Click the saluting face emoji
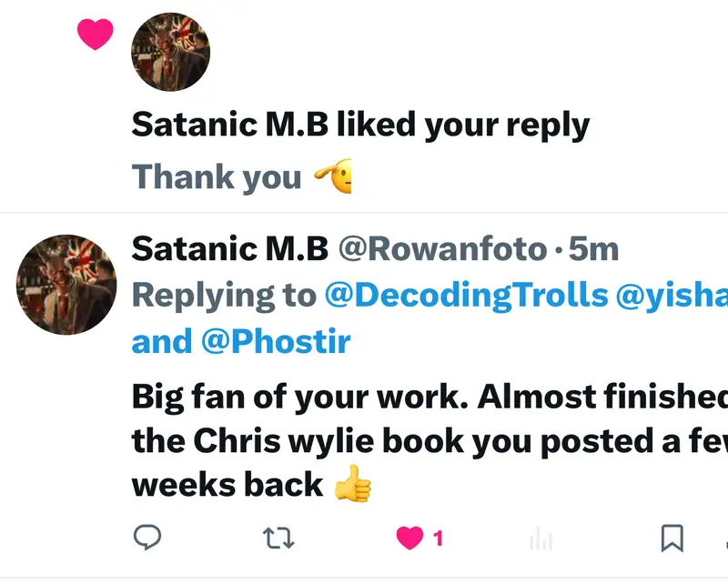Screen dimensions: 728x584 pyautogui.click(x=334, y=178)
